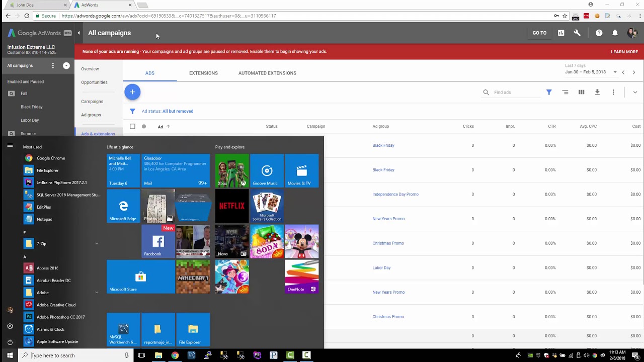Open the AdWords tools wrench icon
The height and width of the screenshot is (362, 644).
(577, 33)
